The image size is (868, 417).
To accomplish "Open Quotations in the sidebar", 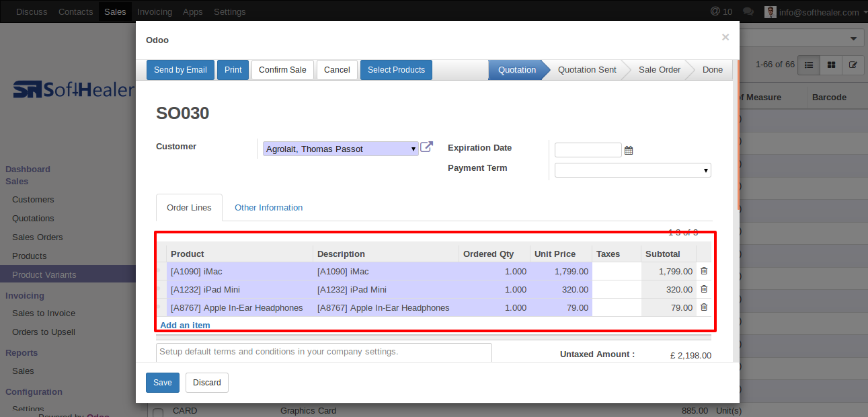I will (33, 219).
